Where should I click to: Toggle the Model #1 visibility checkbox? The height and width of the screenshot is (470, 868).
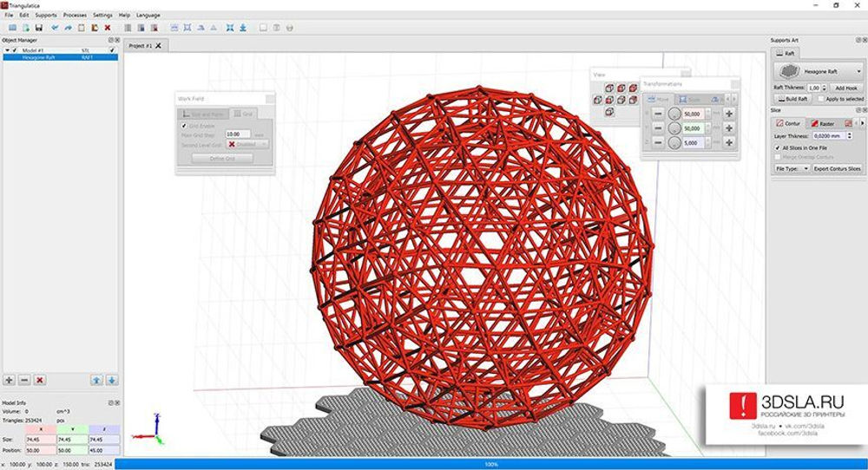pos(16,50)
